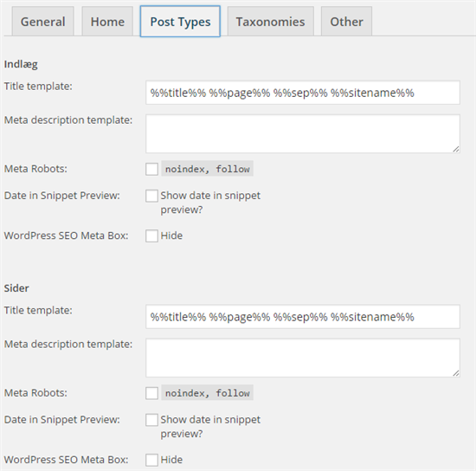This screenshot has height=471, width=476.
Task: Focus the Indlæg Meta description template box
Action: point(303,133)
